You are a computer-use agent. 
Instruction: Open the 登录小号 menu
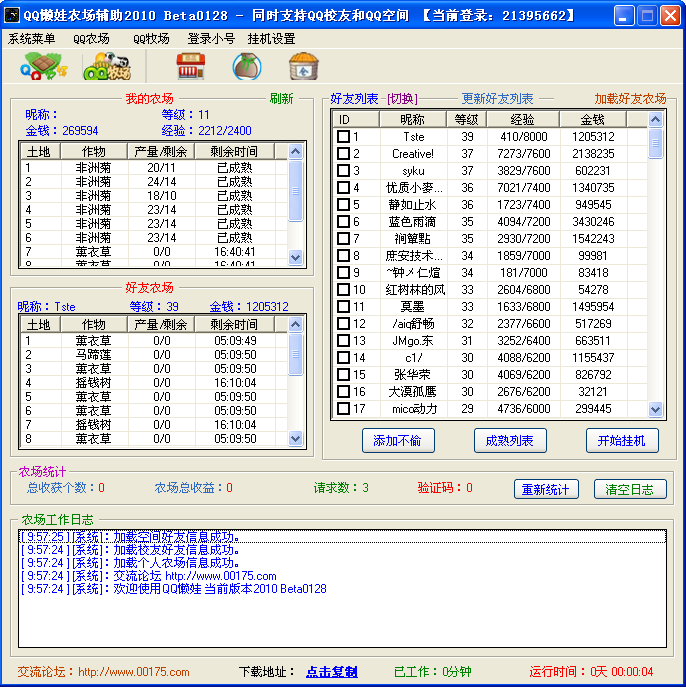(211, 39)
